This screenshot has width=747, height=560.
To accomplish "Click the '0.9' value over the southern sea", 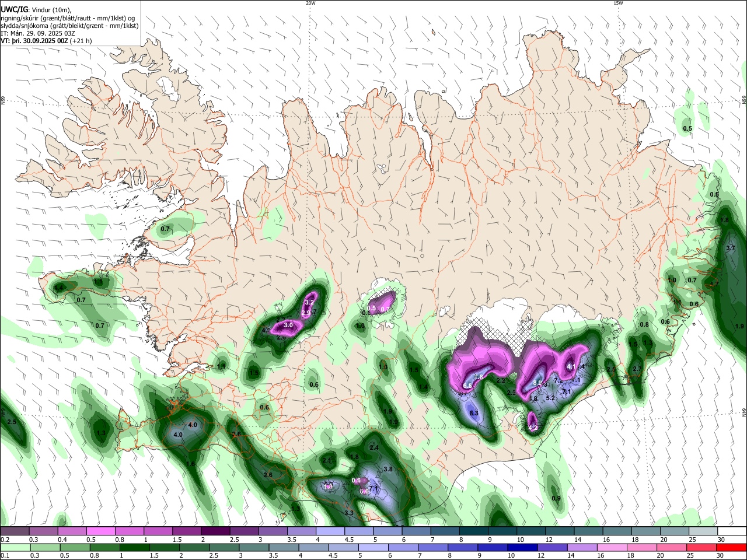I will point(556,499).
